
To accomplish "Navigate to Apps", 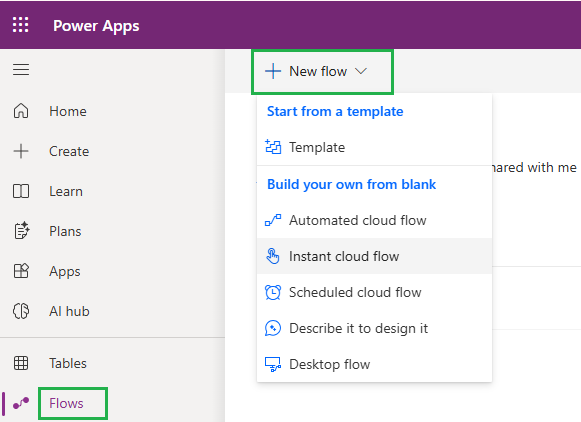I will [65, 272].
